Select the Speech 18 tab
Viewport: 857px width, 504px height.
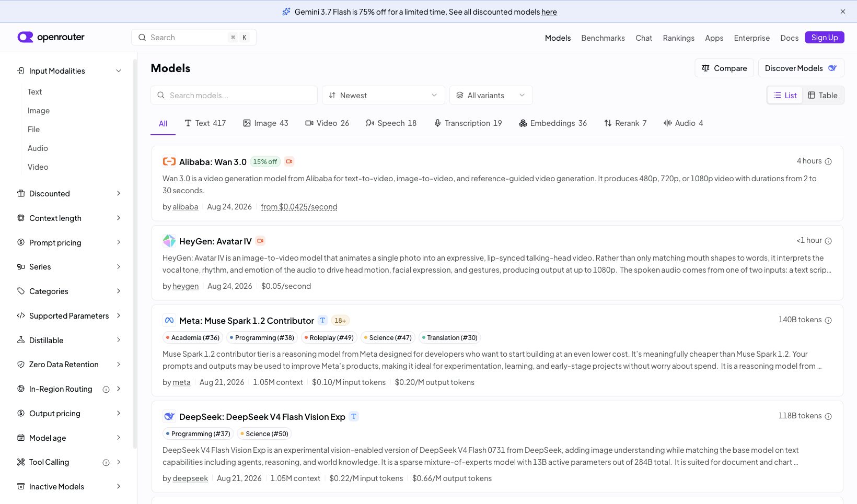click(x=391, y=123)
